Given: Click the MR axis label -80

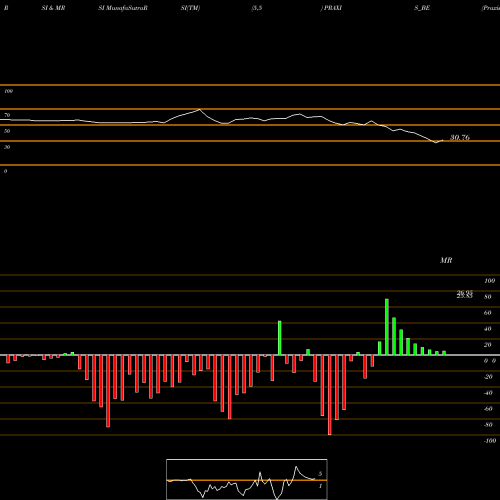Looking at the screenshot, I should pyautogui.click(x=488, y=425).
